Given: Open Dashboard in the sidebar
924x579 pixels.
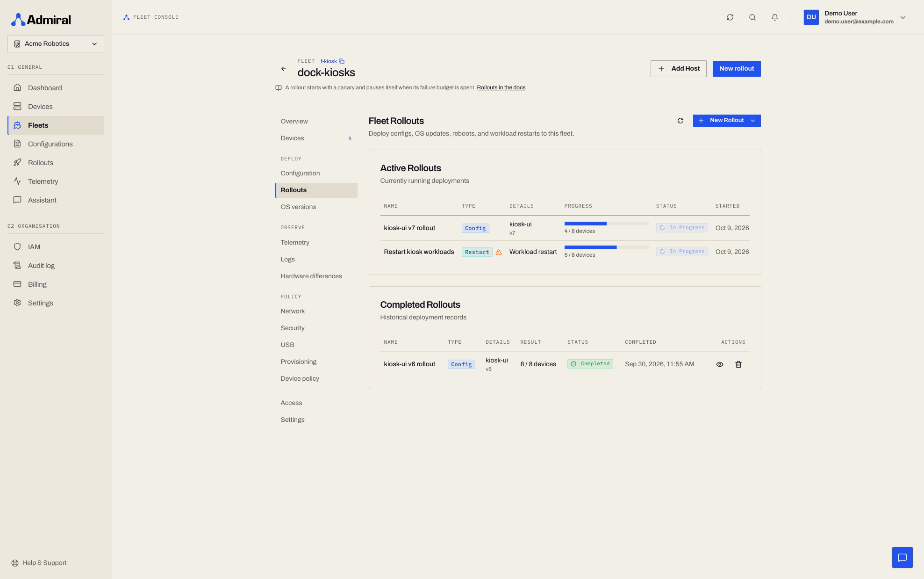Looking at the screenshot, I should 56,88.
